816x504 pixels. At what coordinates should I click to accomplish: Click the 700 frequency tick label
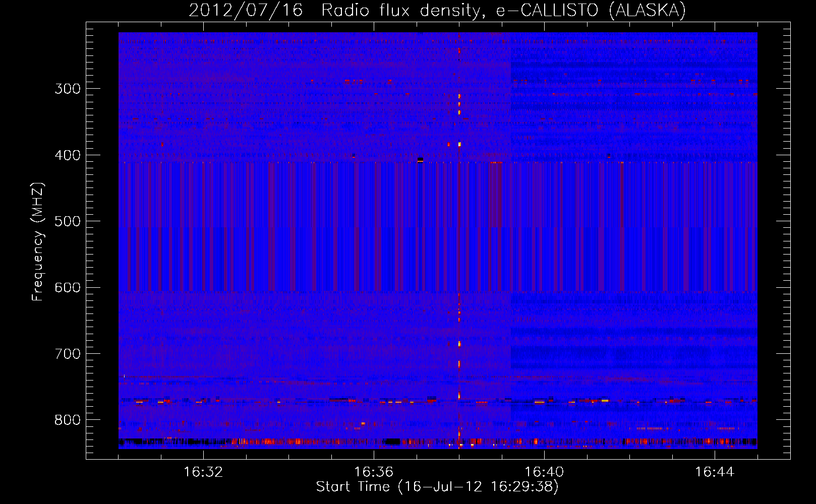click(68, 354)
